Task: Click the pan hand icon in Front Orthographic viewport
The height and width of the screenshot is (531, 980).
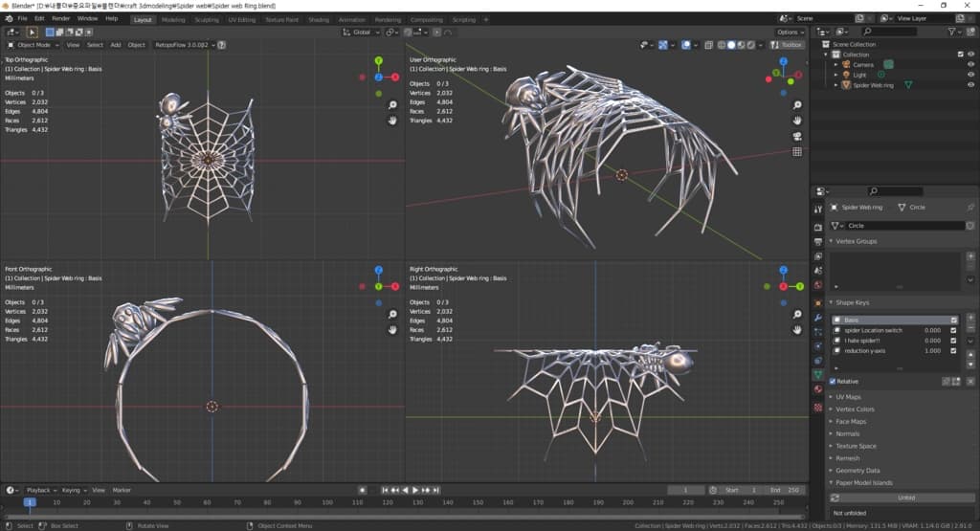Action: pos(392,329)
